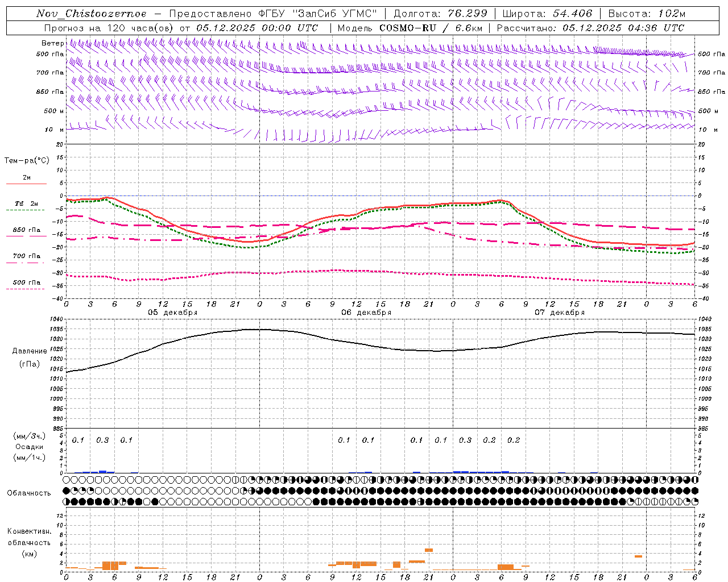This screenshot has width=728, height=582.
Task: Click the Td 2м dew point legend entry
Action: 26,206
